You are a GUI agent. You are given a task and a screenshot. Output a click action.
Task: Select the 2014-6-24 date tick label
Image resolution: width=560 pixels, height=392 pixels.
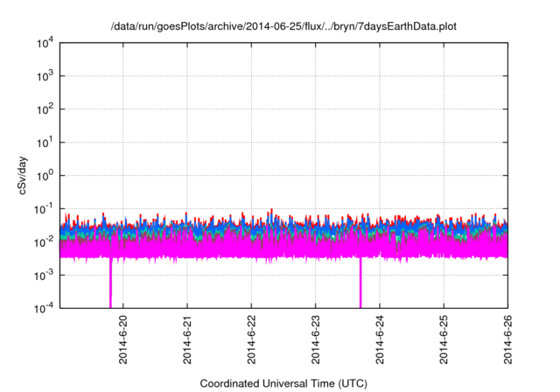click(380, 339)
